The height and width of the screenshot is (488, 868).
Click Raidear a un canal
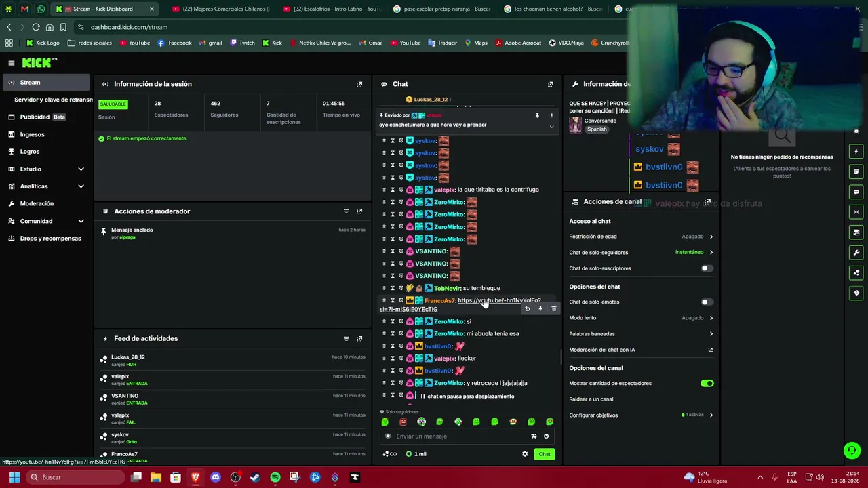591,399
